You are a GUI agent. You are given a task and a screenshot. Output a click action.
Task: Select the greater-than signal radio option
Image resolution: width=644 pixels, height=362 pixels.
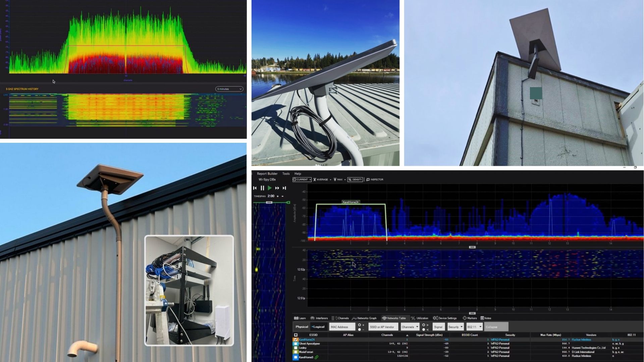coord(424,325)
